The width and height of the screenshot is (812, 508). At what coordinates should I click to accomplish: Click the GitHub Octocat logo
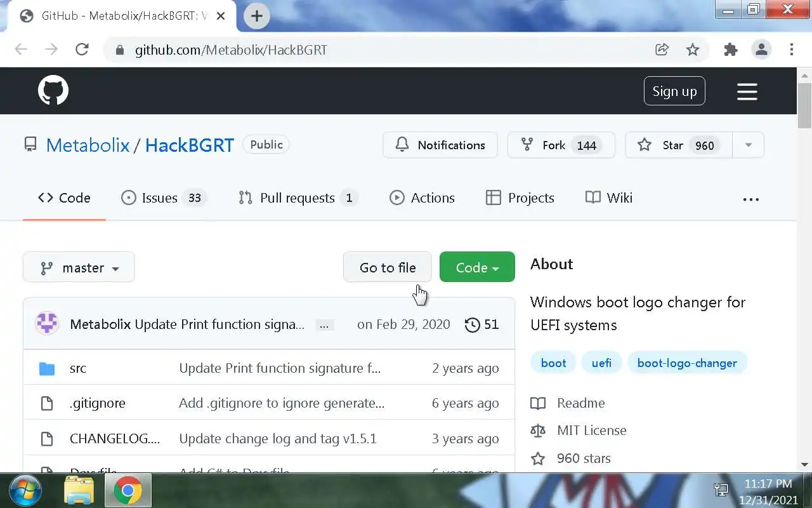point(53,91)
